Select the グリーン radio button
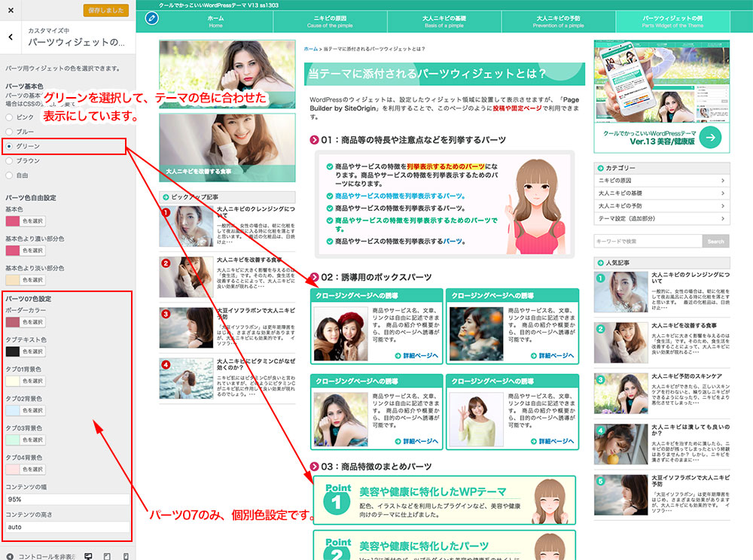 coord(9,146)
